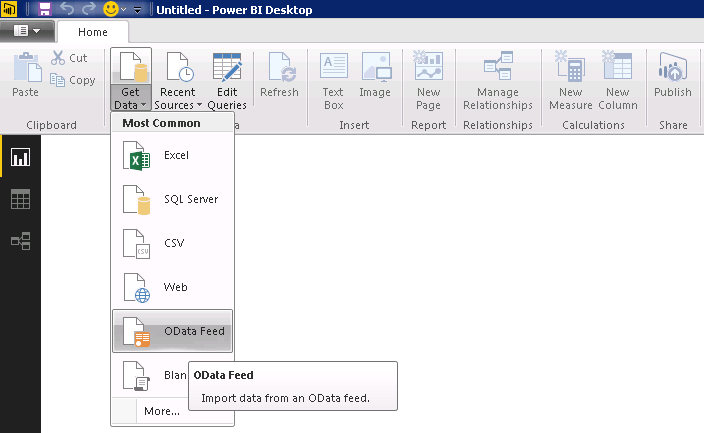Click the Save icon in quick access toolbar
The image size is (704, 433).
45,9
